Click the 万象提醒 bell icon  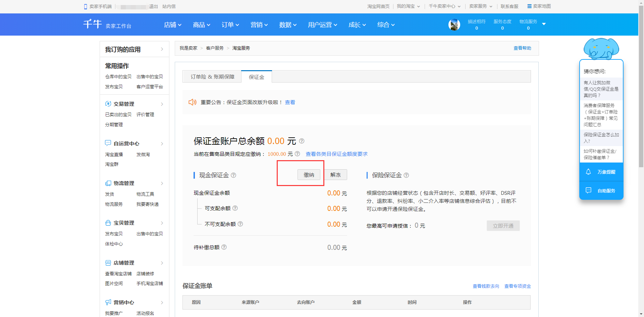[x=588, y=172]
